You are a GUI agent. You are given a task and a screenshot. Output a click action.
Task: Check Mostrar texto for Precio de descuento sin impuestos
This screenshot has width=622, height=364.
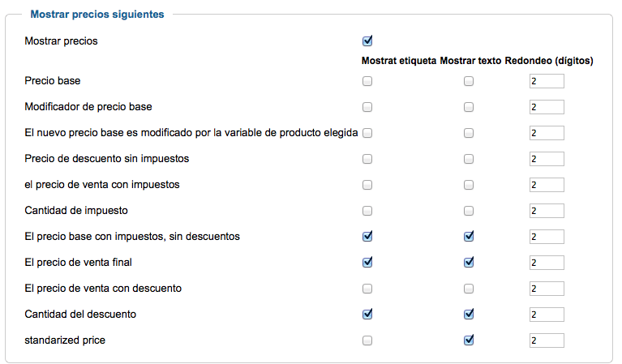[x=469, y=159]
